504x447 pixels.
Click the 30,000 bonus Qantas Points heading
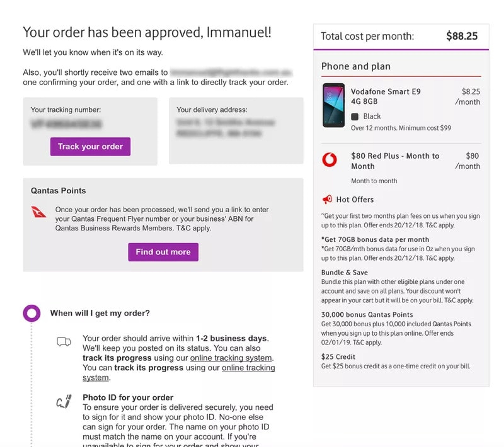click(367, 315)
